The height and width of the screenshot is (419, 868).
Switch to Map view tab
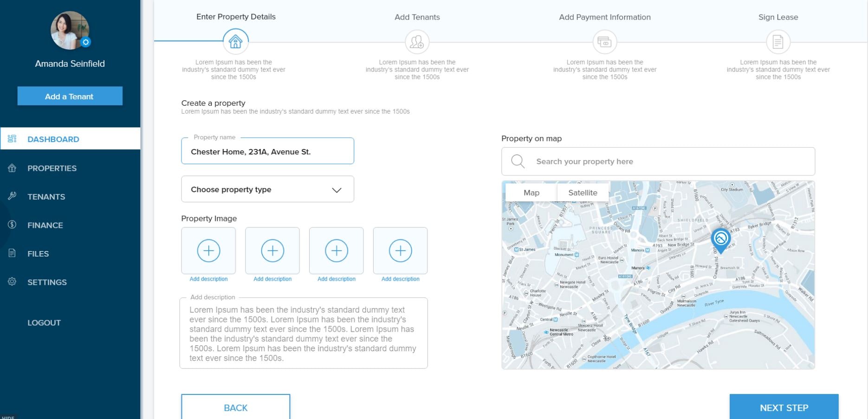(531, 193)
